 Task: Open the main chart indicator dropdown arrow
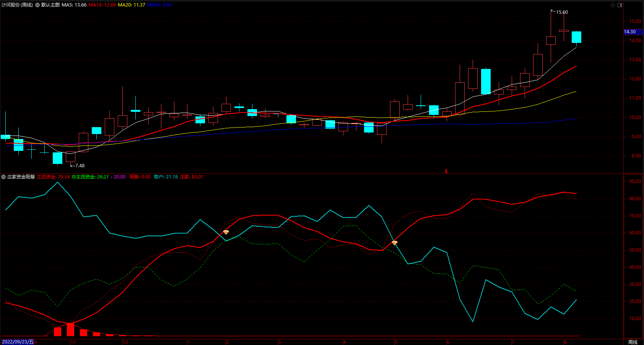tap(37, 5)
